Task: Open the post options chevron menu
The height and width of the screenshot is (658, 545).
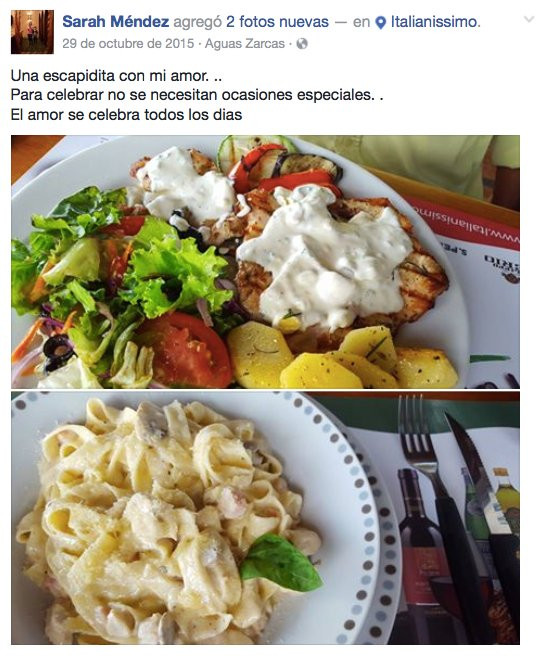Action: click(529, 19)
